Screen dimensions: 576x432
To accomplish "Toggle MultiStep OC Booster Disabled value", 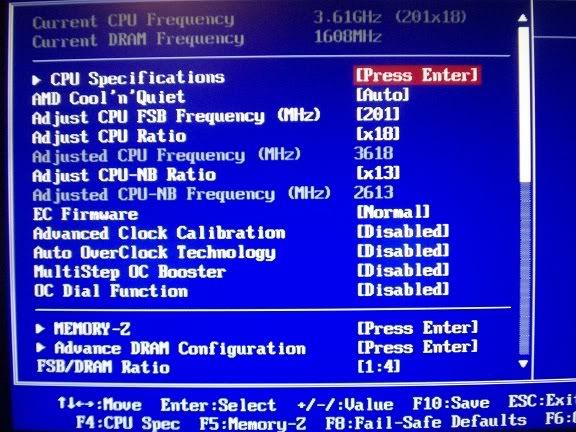I will point(403,270).
